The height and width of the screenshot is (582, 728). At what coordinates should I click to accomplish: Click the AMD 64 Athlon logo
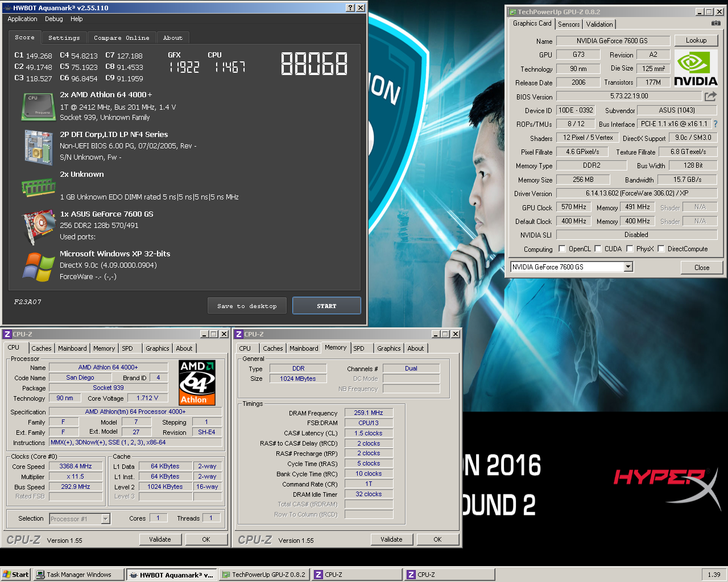click(197, 383)
